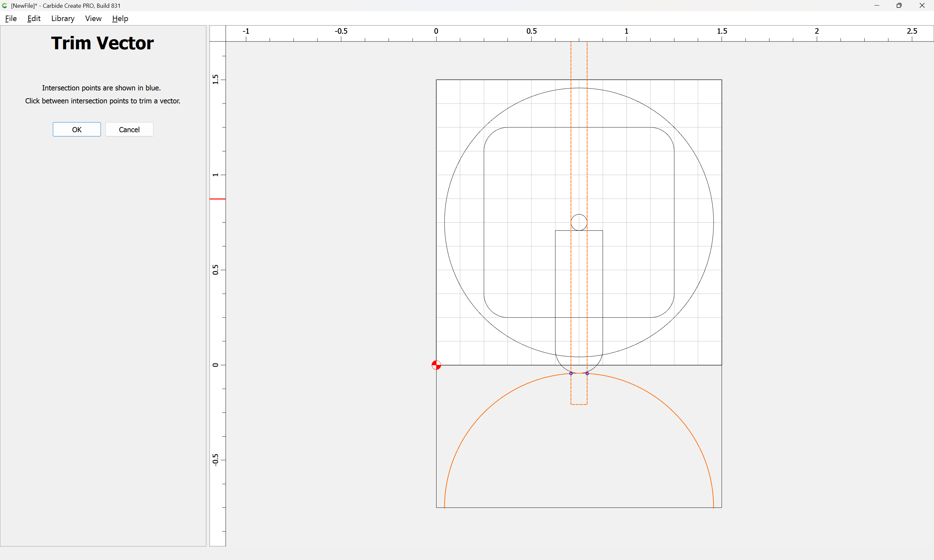Click the red origin marker on canvas

pos(436,365)
